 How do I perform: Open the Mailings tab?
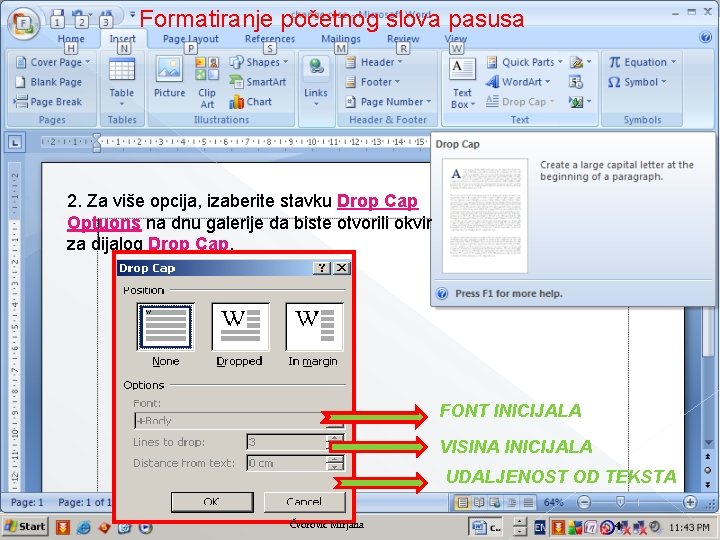tap(341, 39)
